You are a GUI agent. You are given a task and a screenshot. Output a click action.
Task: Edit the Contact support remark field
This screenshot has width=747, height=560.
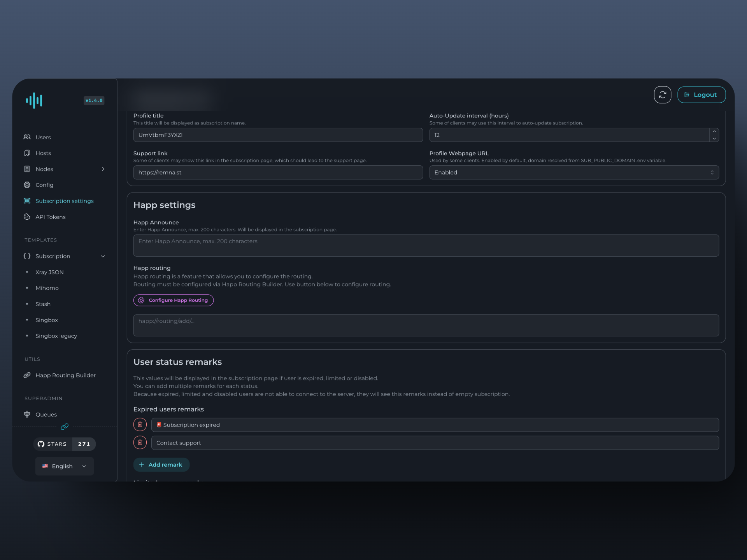[x=435, y=443]
